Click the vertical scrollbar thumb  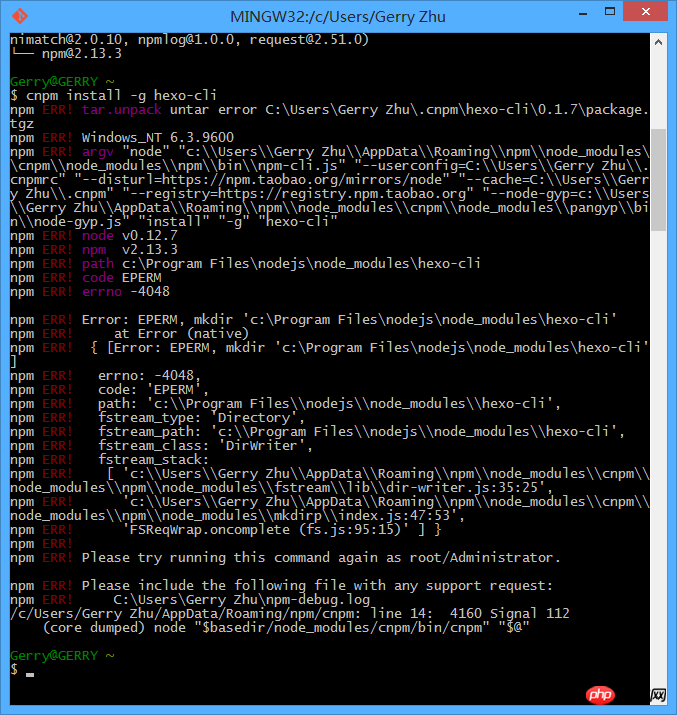click(658, 180)
